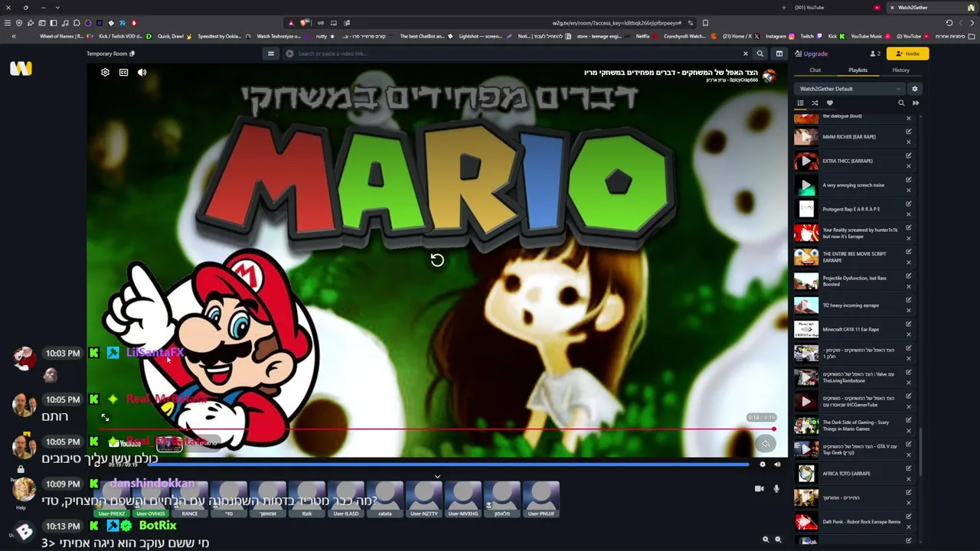Image resolution: width=980 pixels, height=551 pixels.
Task: Select the playlist list view icon
Action: (x=801, y=103)
